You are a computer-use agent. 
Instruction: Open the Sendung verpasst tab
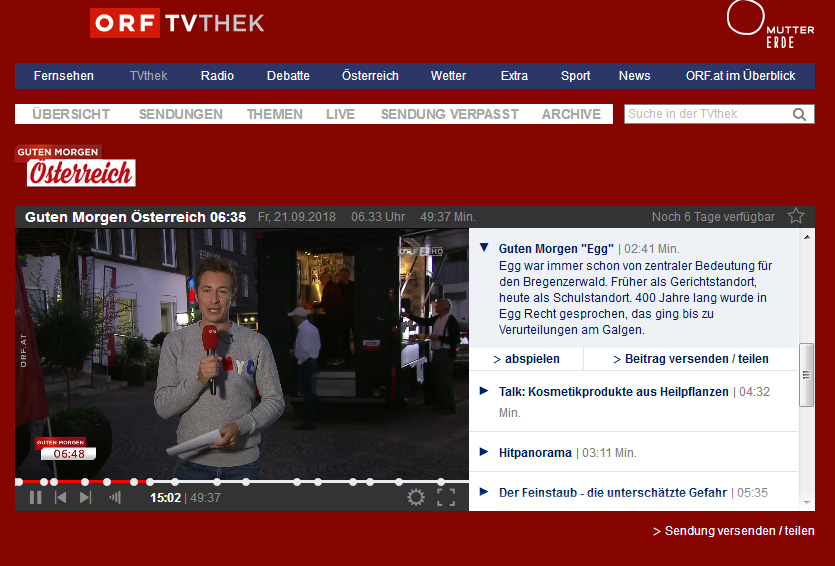[x=449, y=114]
